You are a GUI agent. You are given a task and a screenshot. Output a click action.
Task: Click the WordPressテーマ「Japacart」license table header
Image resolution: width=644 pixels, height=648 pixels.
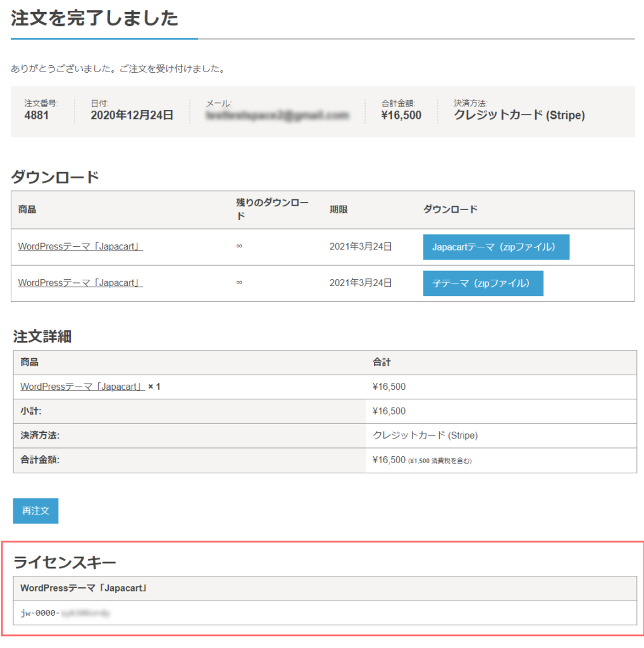[84, 588]
